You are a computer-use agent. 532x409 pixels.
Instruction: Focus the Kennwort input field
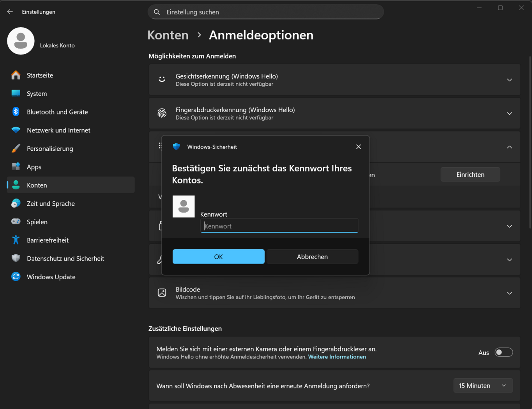pyautogui.click(x=279, y=226)
